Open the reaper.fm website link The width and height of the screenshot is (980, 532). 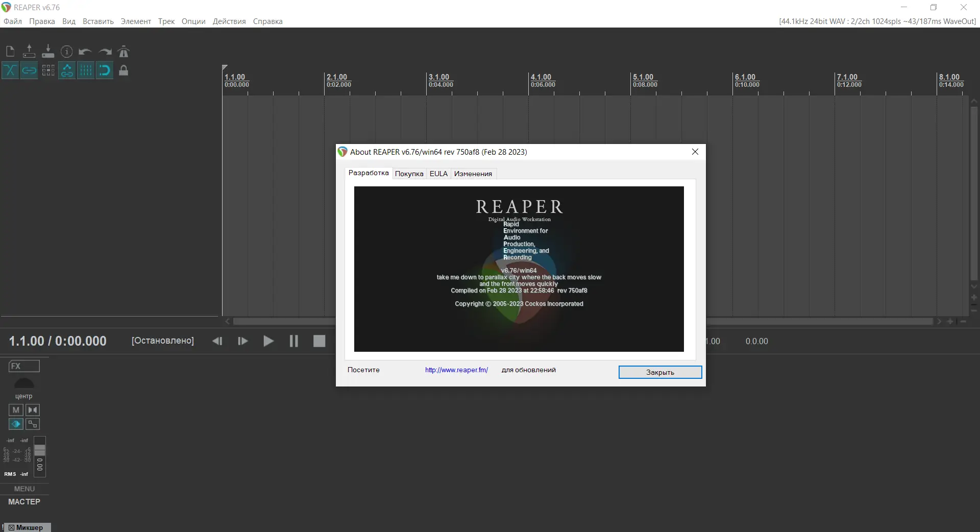[x=456, y=370]
